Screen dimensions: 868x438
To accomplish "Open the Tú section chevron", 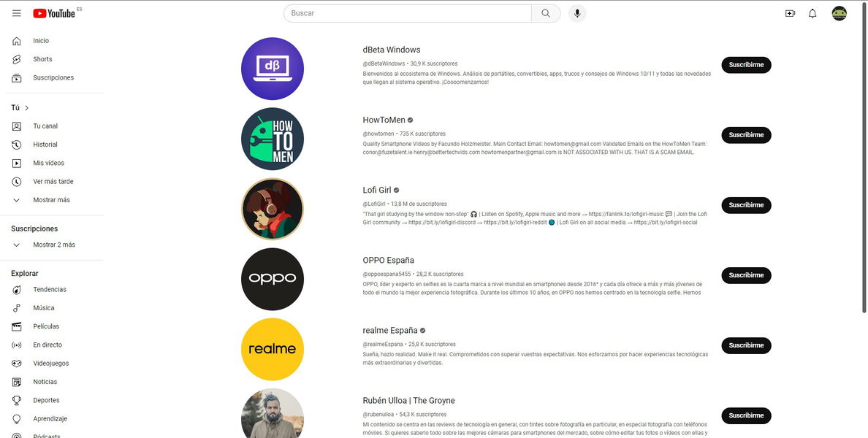I will click(x=26, y=108).
